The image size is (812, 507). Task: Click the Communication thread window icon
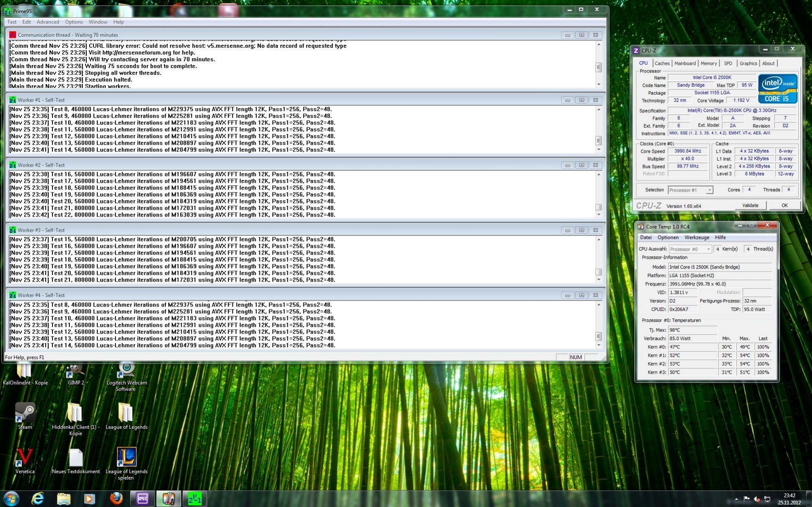pyautogui.click(x=13, y=35)
